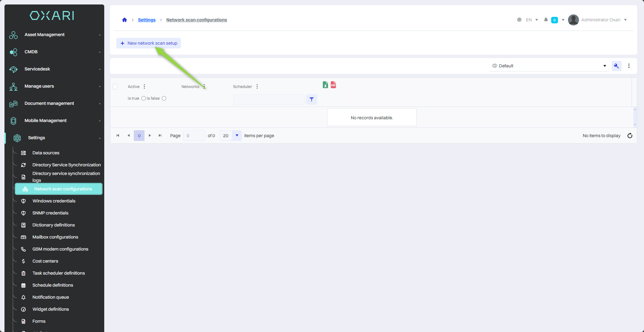Open the Scheduler column options menu
The height and width of the screenshot is (332, 644).
[257, 87]
